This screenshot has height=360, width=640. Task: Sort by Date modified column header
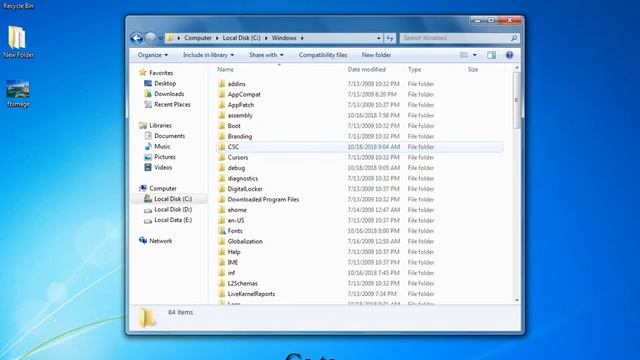point(367,69)
